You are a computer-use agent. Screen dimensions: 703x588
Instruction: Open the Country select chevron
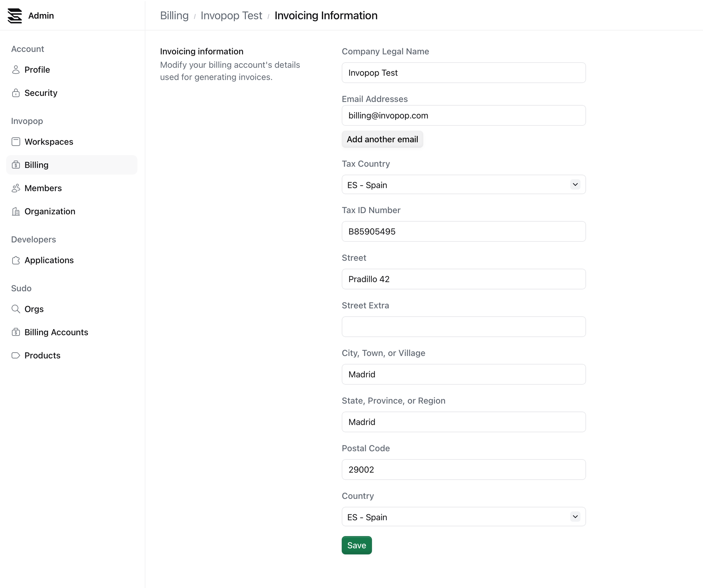coord(575,516)
